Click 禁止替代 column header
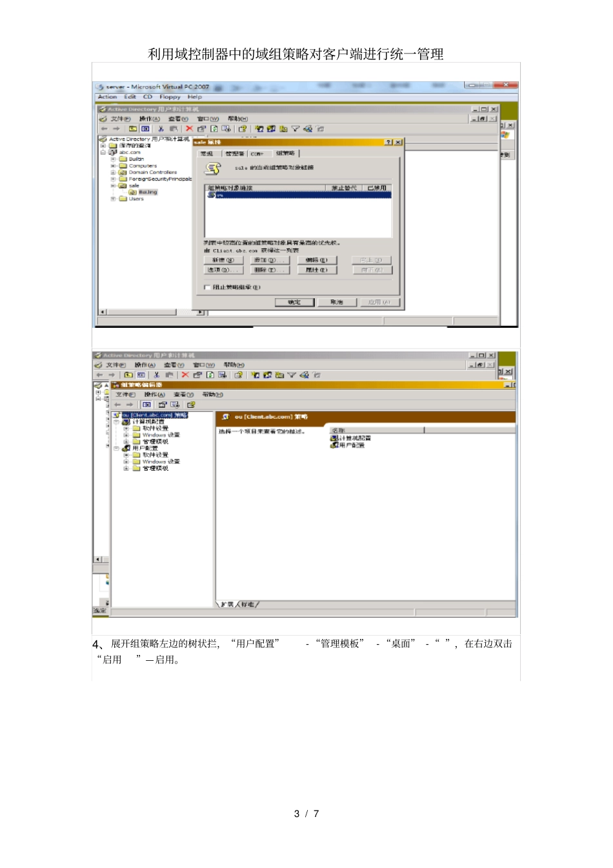This screenshot has height=868, width=613. click(x=345, y=188)
